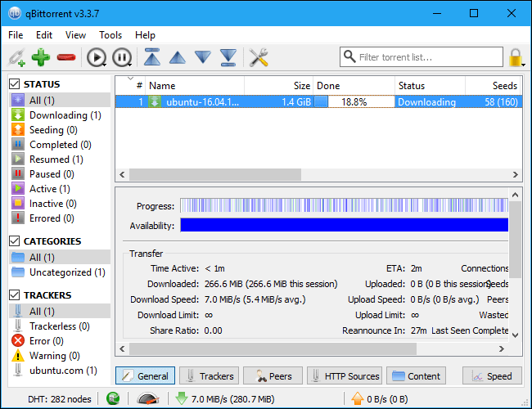Toggle the TRACKERS checkbox
532x409 pixels.
pyautogui.click(x=14, y=295)
